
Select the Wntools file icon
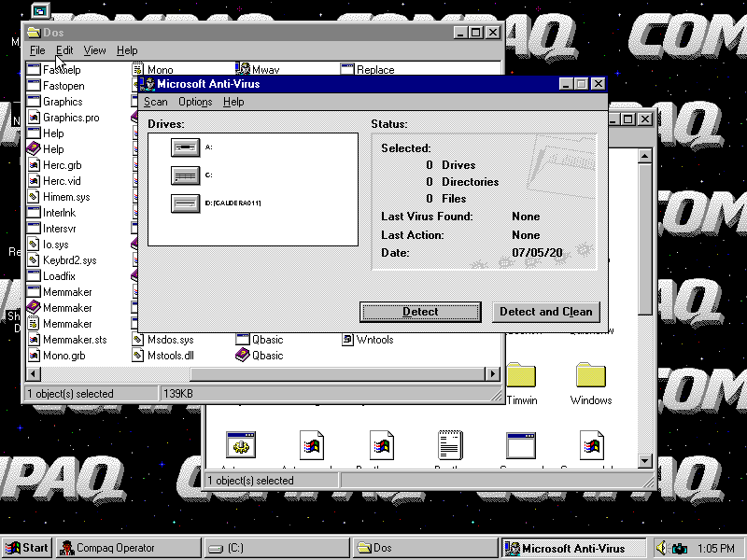pos(347,340)
